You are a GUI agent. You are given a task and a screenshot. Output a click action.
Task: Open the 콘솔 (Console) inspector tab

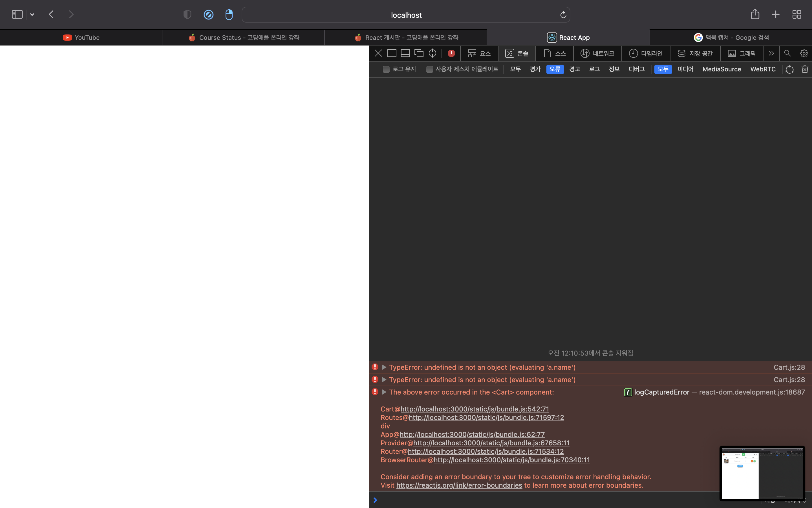(517, 53)
